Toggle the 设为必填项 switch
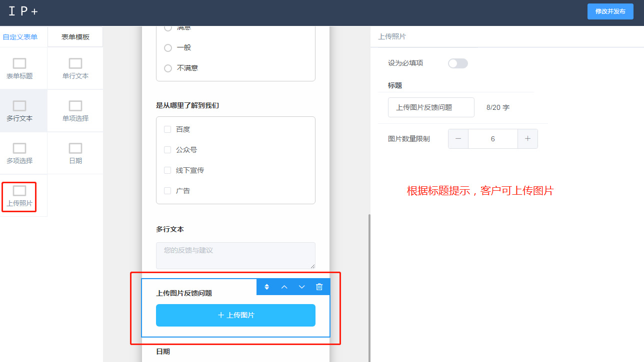 tap(457, 63)
